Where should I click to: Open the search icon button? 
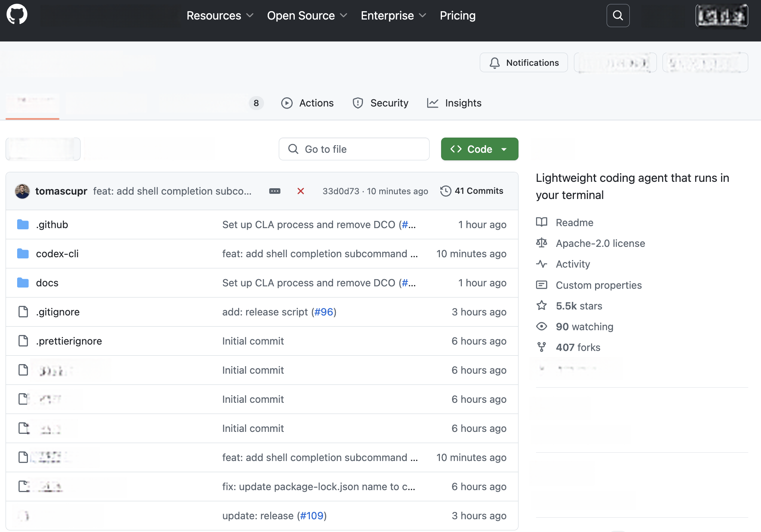[x=618, y=16]
